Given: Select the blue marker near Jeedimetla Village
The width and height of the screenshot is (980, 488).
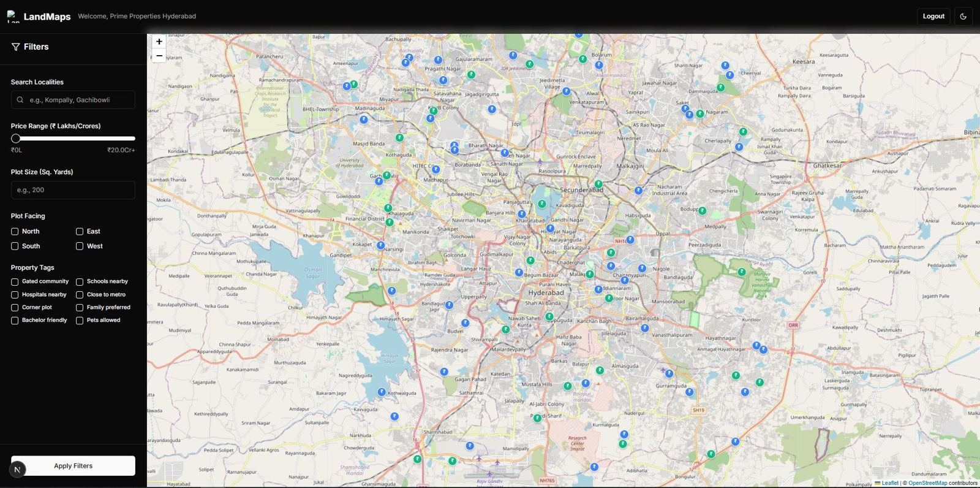Looking at the screenshot, I should (567, 91).
